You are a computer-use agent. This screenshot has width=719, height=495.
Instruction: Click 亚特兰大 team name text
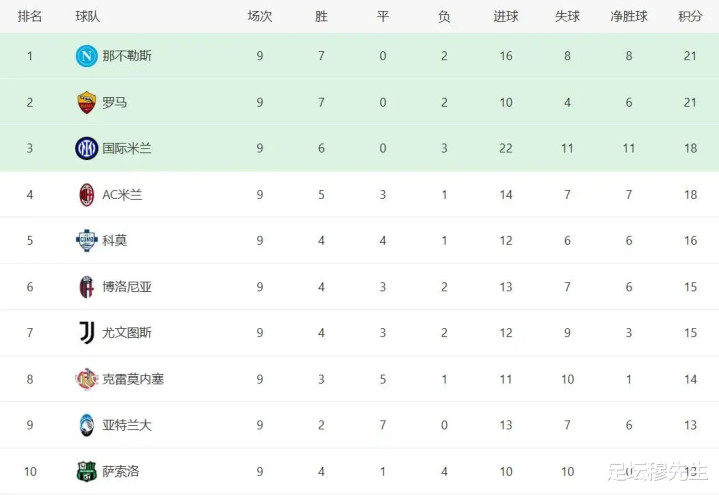(127, 425)
